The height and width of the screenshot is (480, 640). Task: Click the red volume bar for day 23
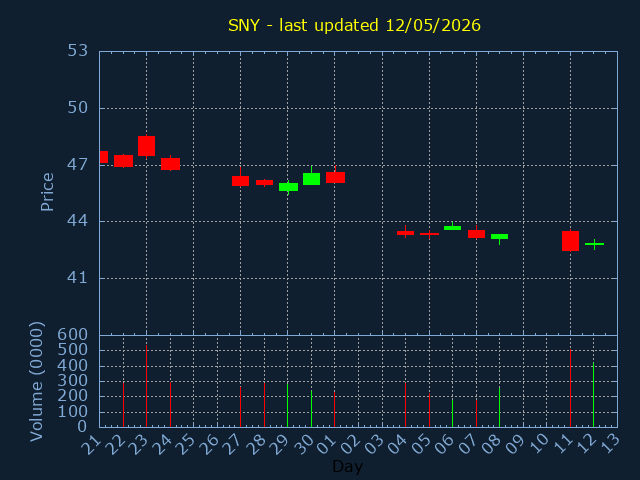[x=147, y=386]
